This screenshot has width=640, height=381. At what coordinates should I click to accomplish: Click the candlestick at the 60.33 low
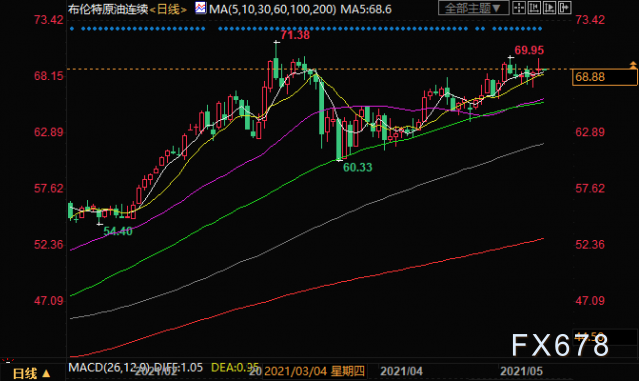pos(339,139)
